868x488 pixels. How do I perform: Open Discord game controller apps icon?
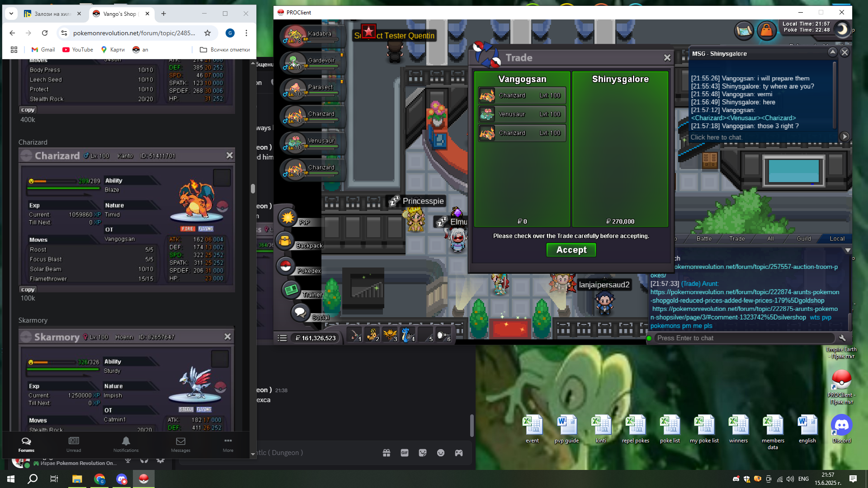click(459, 453)
